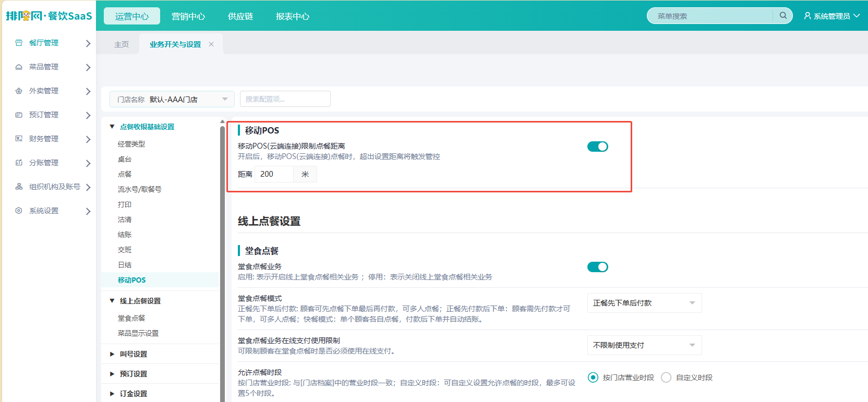Select 流水号/取餐号 in the settings tree
The height and width of the screenshot is (402, 868).
point(140,189)
